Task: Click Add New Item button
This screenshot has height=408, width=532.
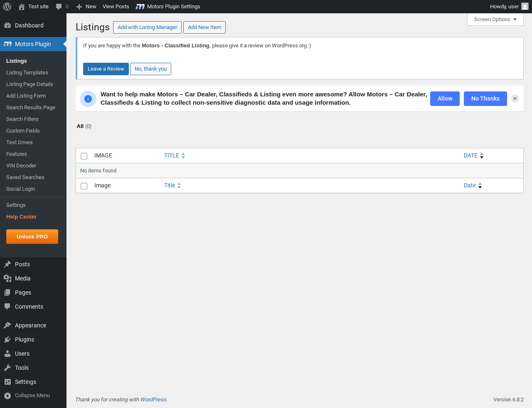Action: (x=204, y=27)
